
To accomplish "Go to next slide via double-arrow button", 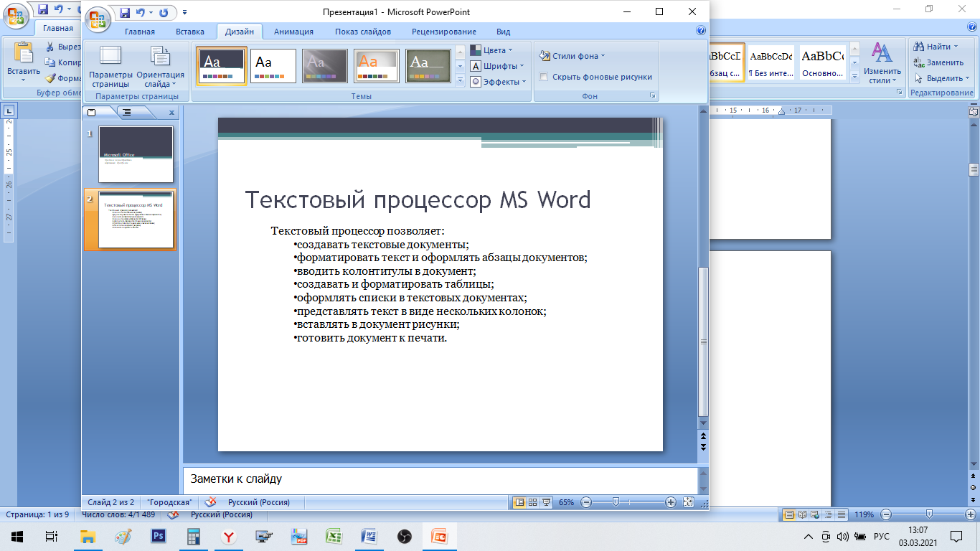I will [x=703, y=446].
